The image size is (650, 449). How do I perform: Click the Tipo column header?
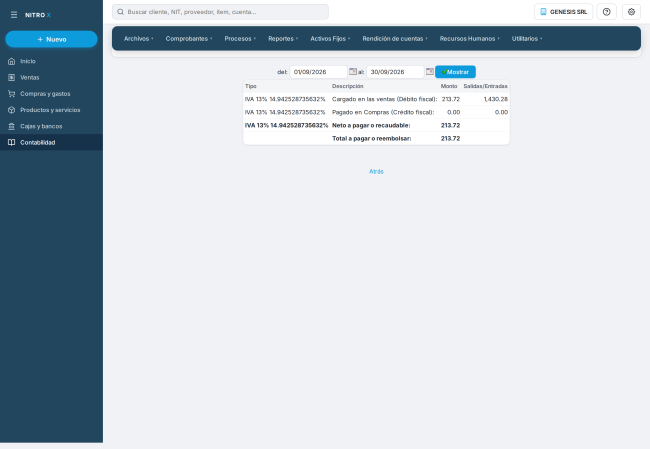coord(251,86)
